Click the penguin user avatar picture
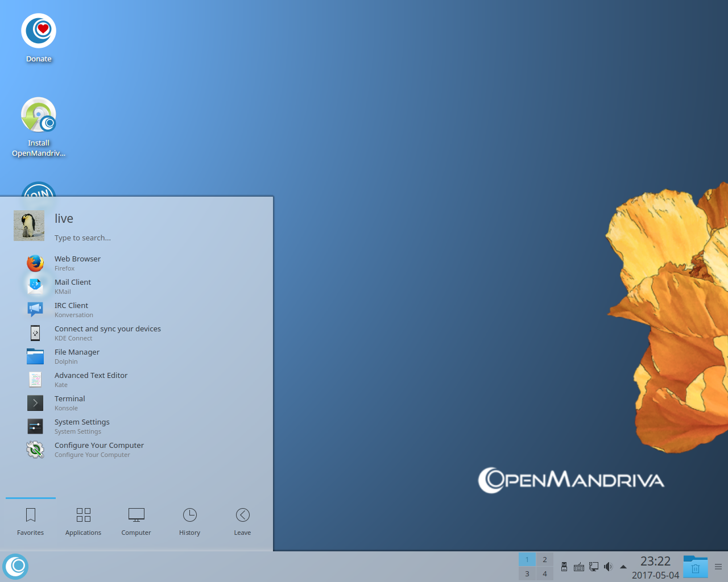This screenshot has width=728, height=582. coord(29,226)
